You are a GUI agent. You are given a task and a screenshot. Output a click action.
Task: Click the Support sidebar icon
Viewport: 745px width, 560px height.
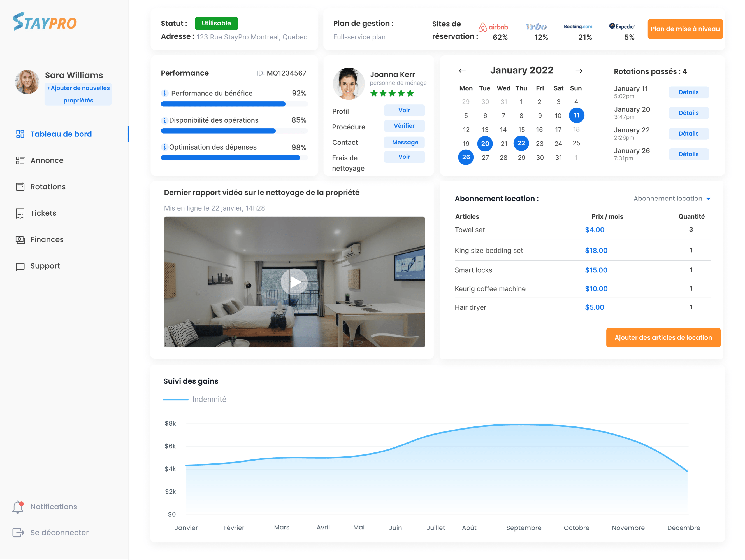tap(19, 266)
